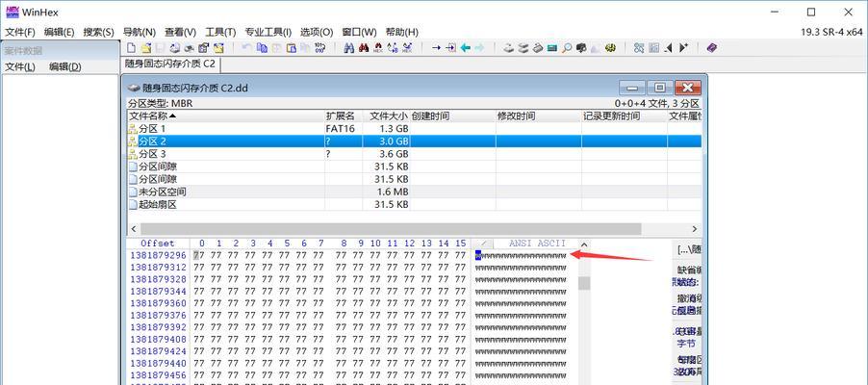Click the open folder toolbar icon

219,47
